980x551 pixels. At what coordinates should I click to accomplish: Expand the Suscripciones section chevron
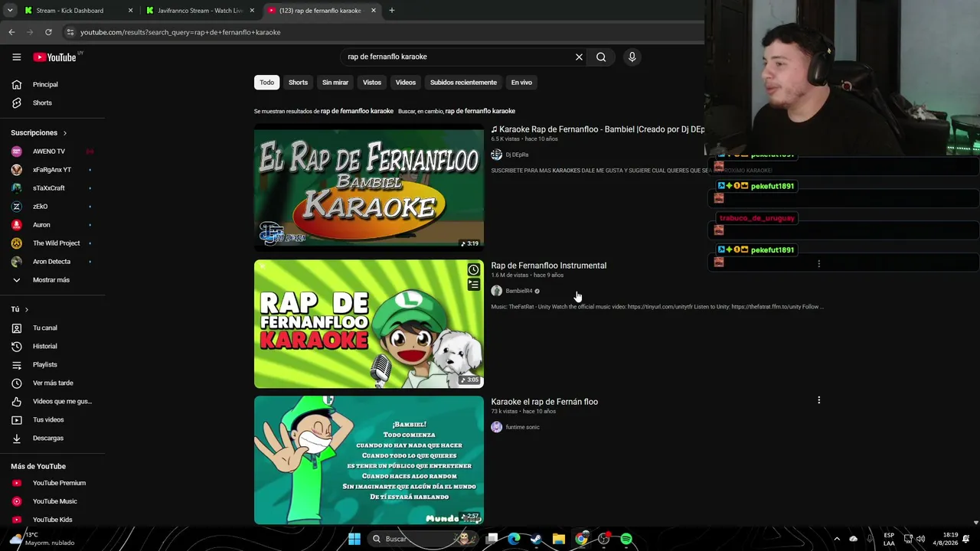coord(64,133)
